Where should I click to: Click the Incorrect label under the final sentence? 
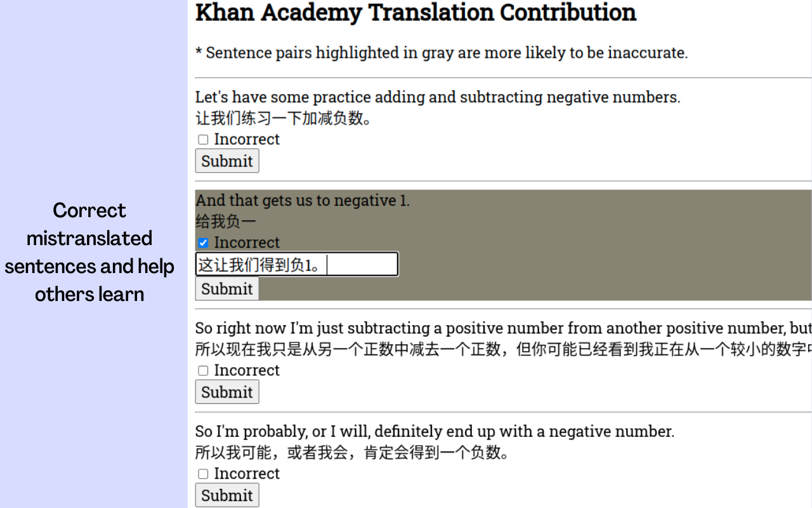(247, 473)
